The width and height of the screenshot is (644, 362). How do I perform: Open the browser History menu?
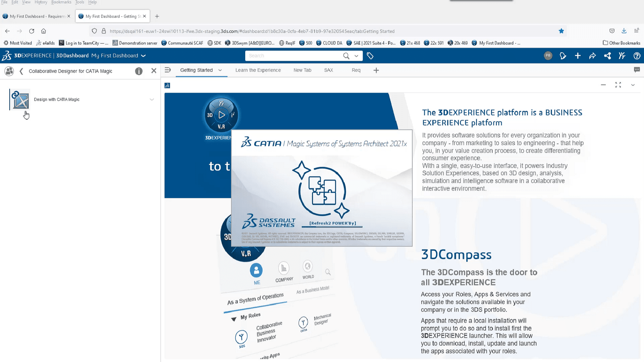pyautogui.click(x=41, y=2)
